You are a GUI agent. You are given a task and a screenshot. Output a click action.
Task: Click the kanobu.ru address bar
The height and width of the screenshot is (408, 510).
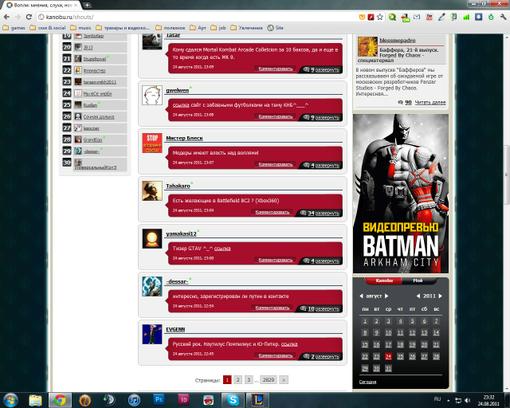pos(197,17)
